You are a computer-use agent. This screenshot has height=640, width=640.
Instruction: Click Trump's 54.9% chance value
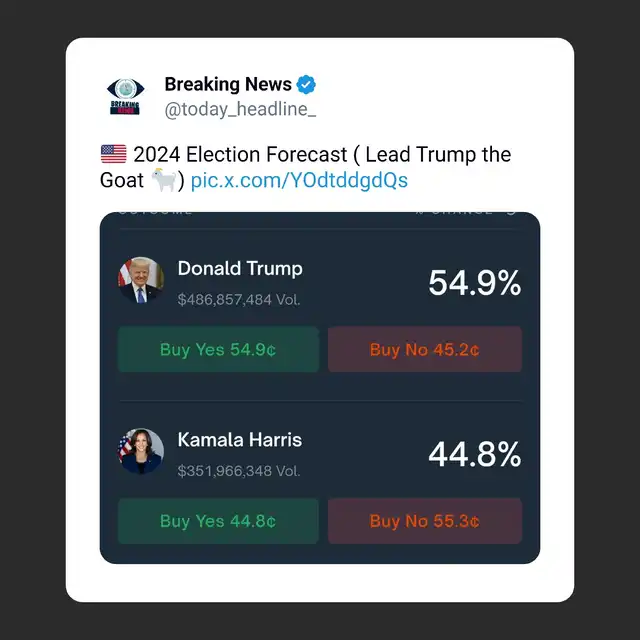(475, 282)
